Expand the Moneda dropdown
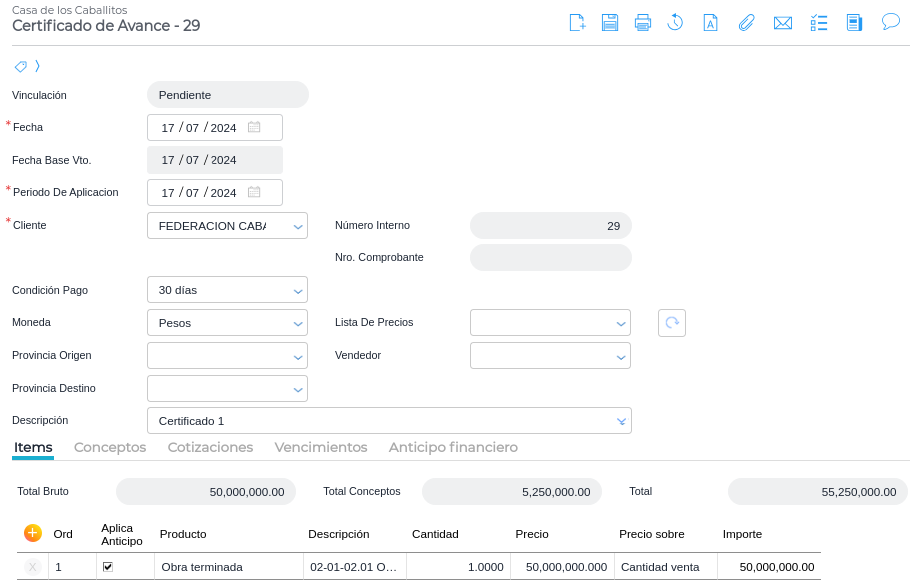This screenshot has height=587, width=910. (298, 324)
